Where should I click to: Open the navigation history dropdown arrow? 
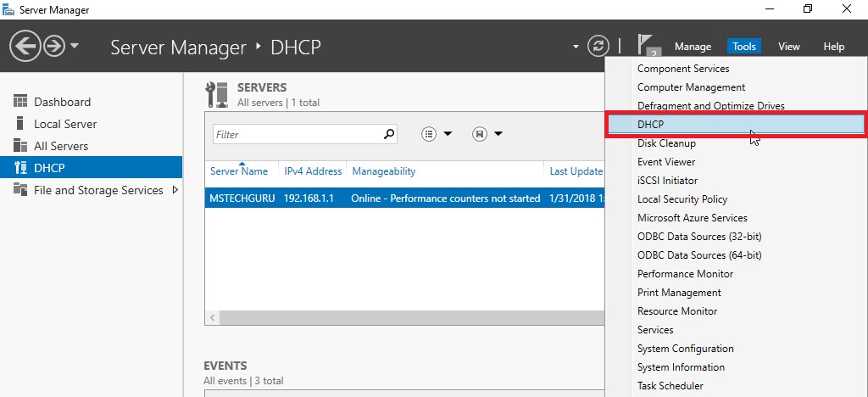[x=75, y=46]
